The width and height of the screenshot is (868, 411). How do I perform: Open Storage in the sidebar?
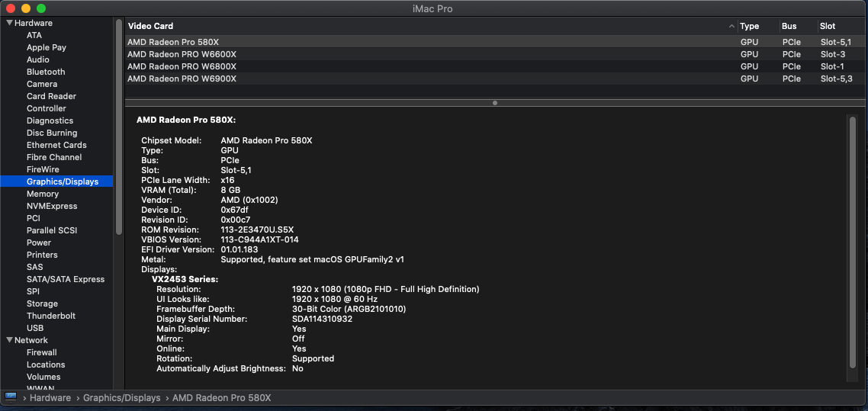click(42, 303)
